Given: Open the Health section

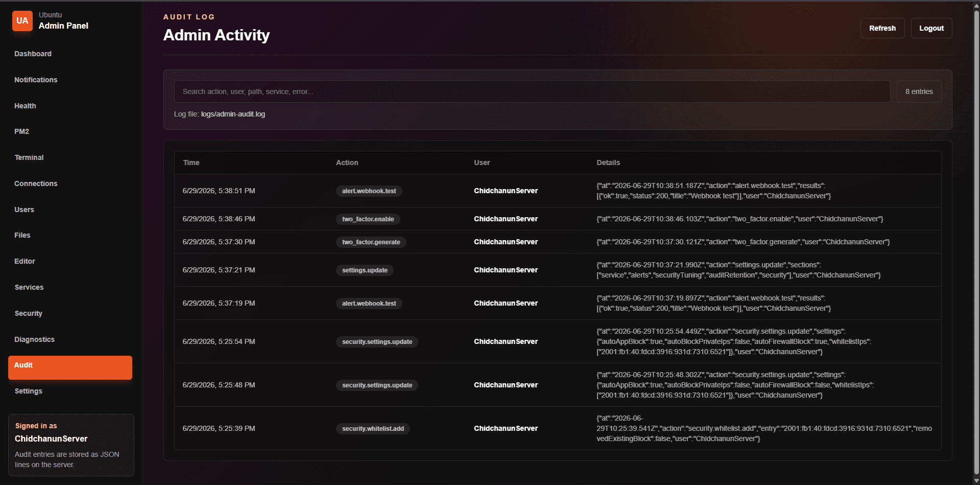Looking at the screenshot, I should click(25, 106).
